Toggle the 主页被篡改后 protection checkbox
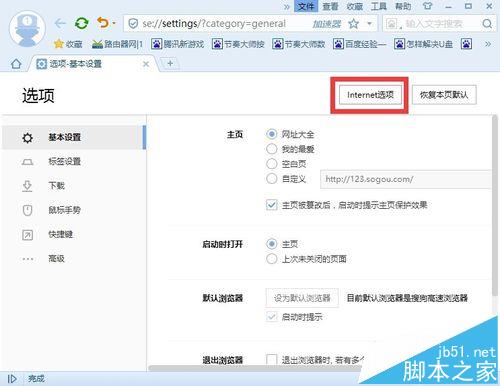This screenshot has height=386, width=500. pos(272,205)
